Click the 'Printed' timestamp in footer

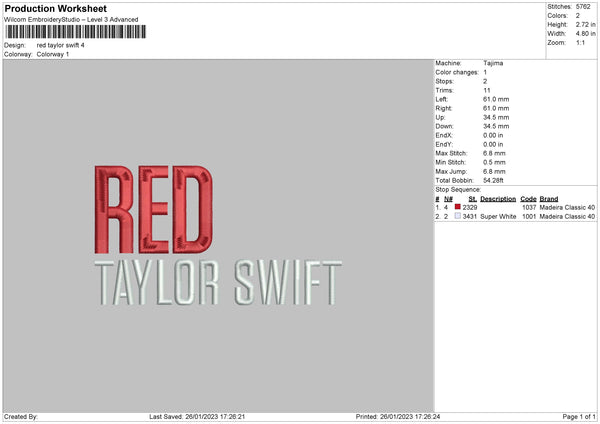click(x=398, y=417)
